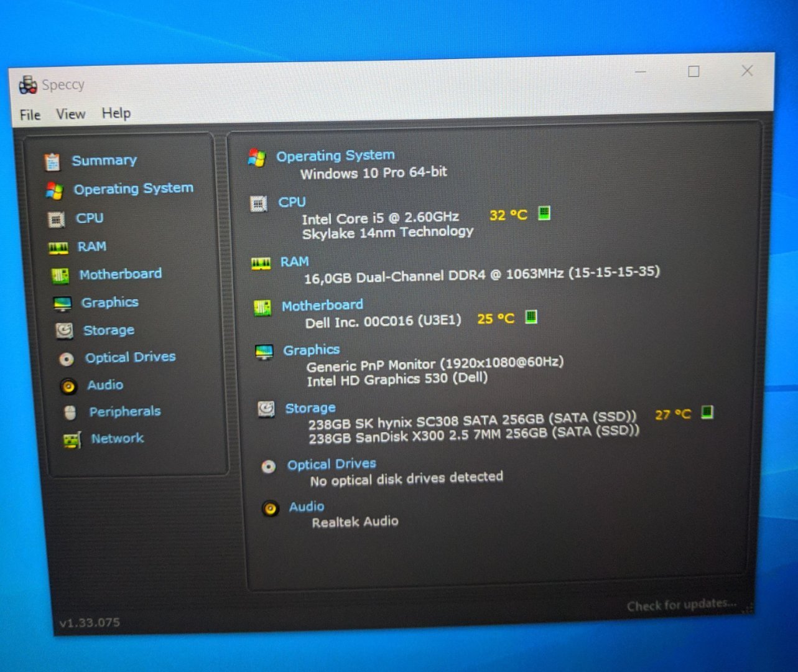Click the Summary clipboard icon in sidebar
The width and height of the screenshot is (798, 672).
coord(52,162)
